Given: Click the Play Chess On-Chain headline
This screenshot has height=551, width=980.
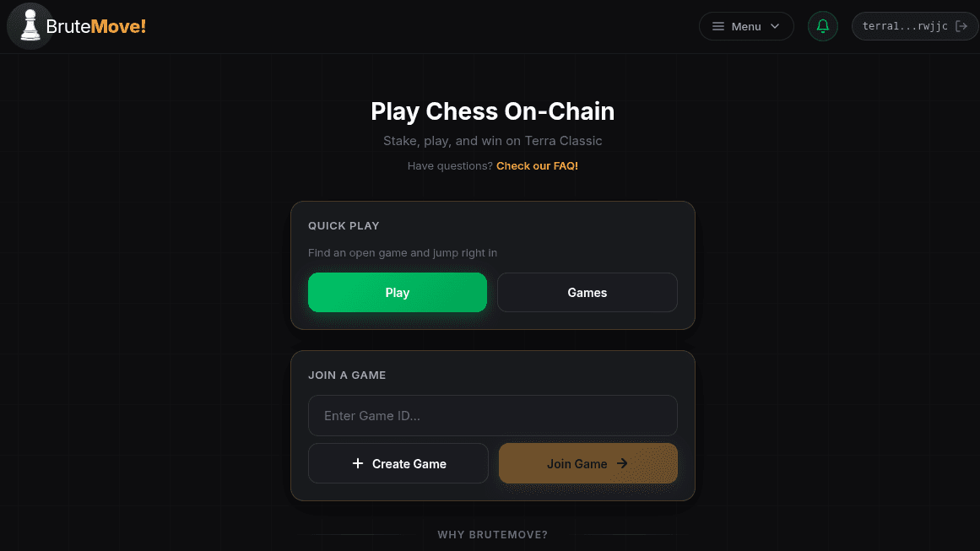Looking at the screenshot, I should point(492,111).
